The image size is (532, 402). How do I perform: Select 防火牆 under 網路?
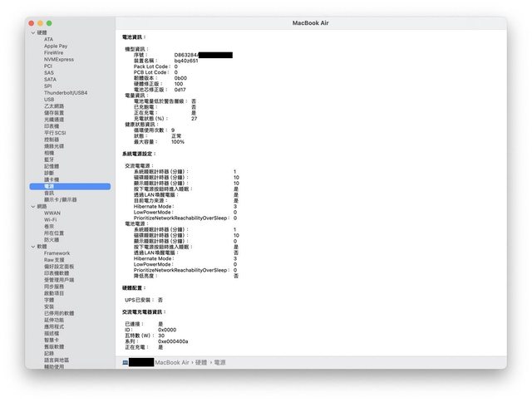coord(52,240)
